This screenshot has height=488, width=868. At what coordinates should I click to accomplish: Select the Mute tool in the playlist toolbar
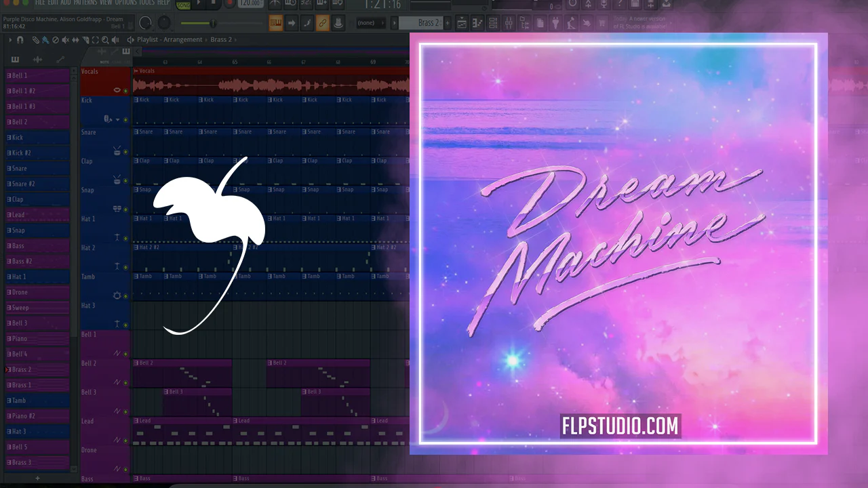(64, 40)
